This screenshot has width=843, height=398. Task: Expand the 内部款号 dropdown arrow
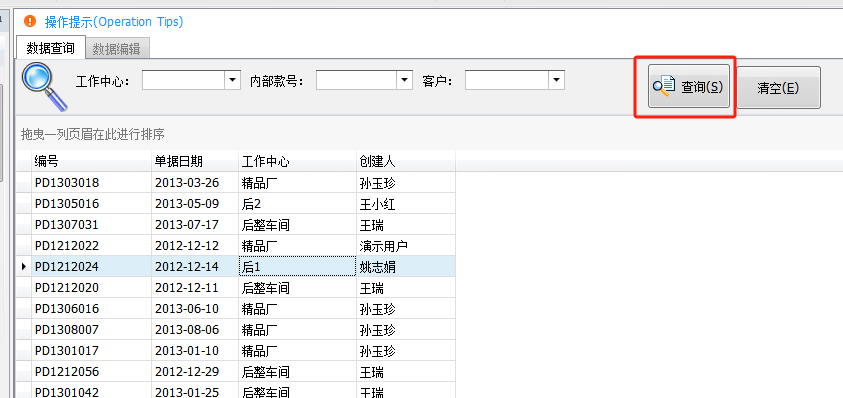tap(405, 80)
